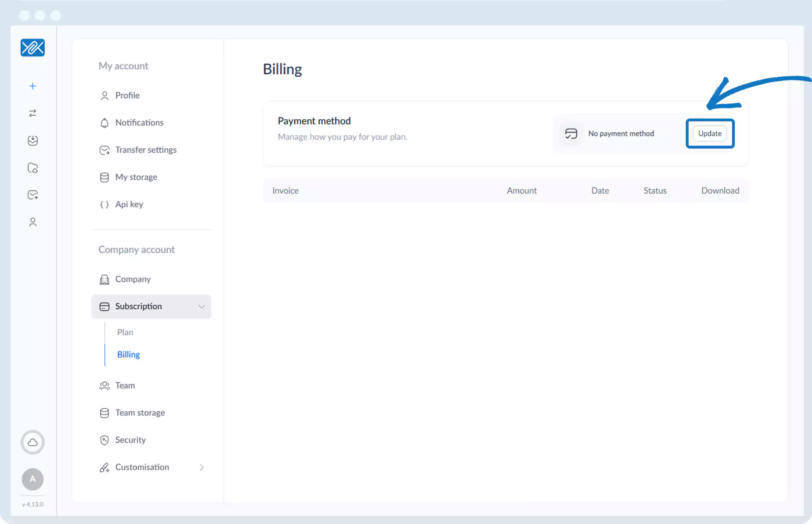
Task: Expand the Customisation submenu arrow
Action: point(201,467)
